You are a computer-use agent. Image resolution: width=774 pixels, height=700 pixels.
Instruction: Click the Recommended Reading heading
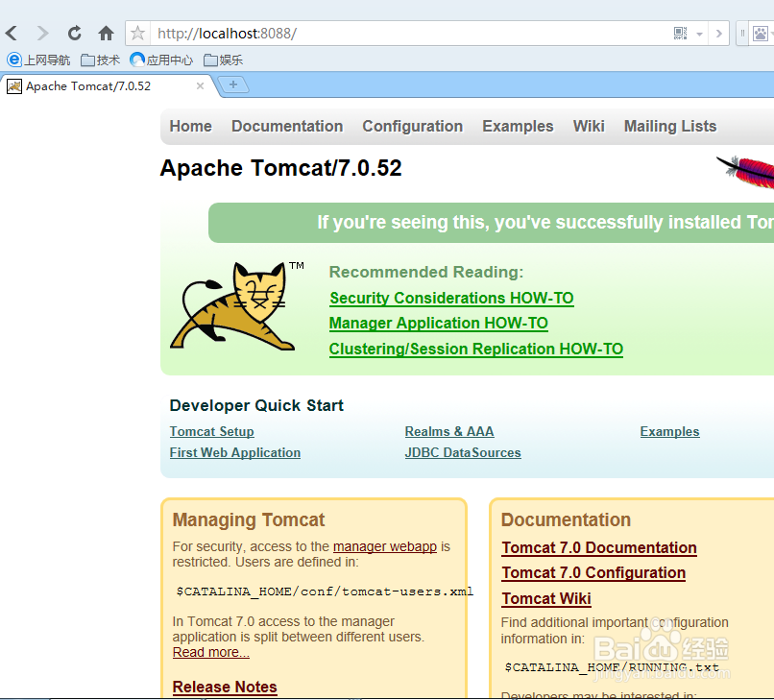426,272
